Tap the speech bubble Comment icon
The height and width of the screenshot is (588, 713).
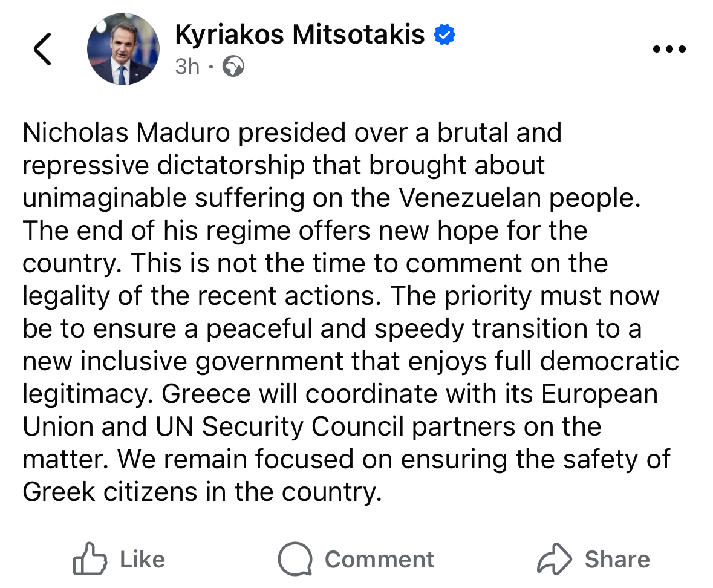tap(295, 559)
